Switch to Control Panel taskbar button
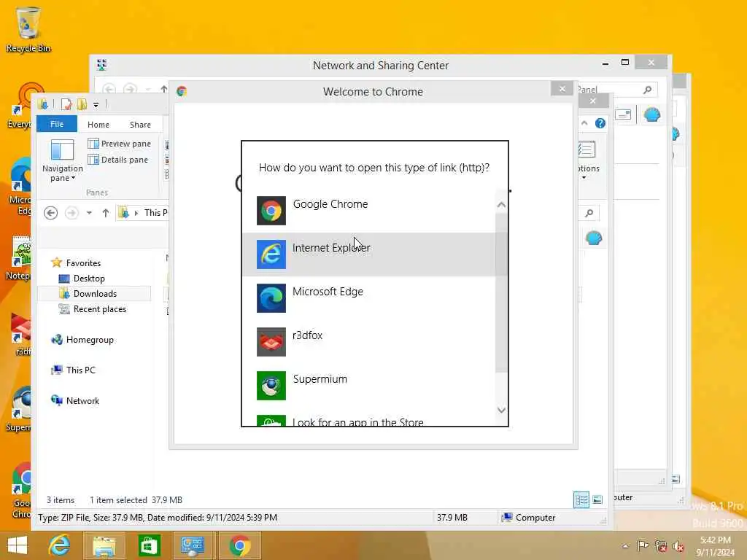This screenshot has width=747, height=560. tap(193, 545)
